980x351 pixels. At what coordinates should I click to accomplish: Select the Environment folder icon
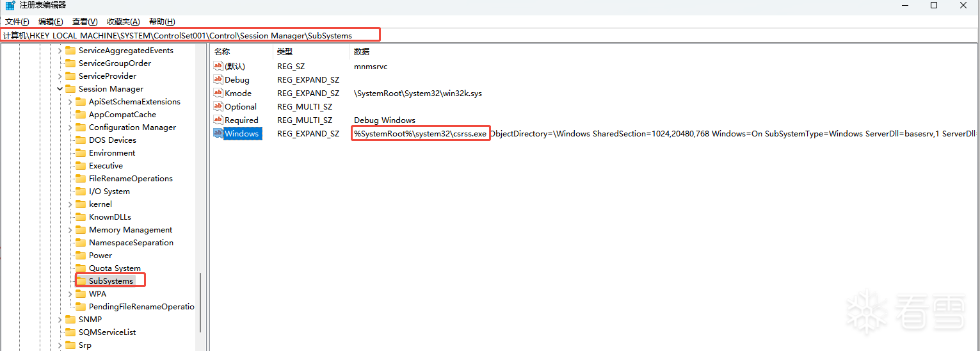[x=81, y=153]
